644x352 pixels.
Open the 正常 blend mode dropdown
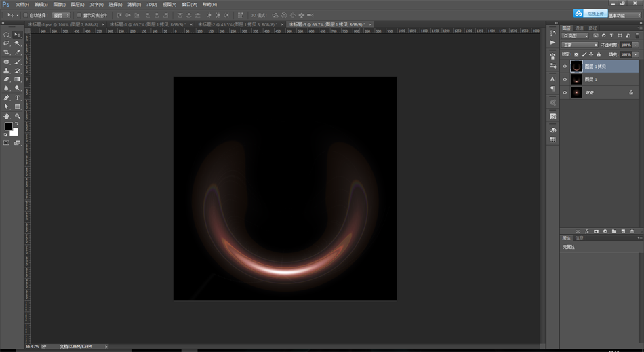580,45
